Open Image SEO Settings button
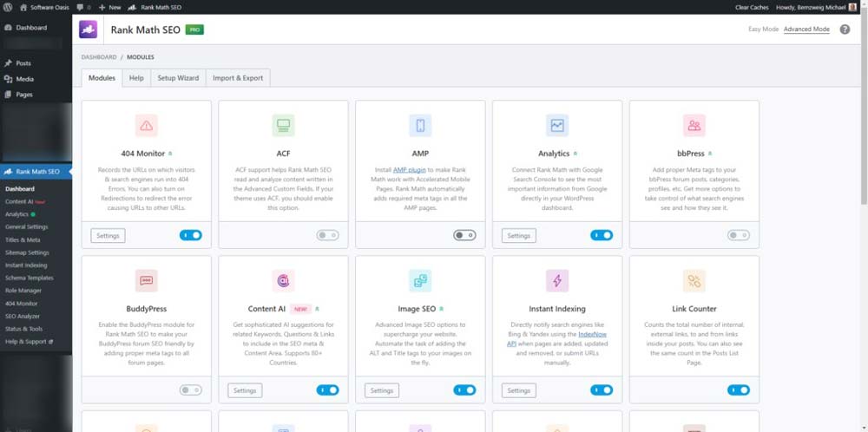 381,390
